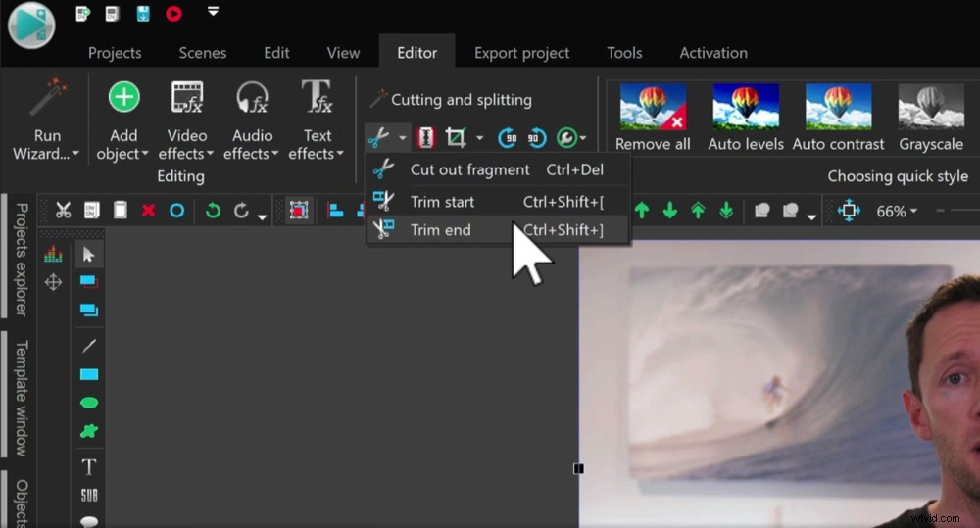The height and width of the screenshot is (528, 980).
Task: Rotate 90 degrees counterclockwise icon
Action: point(537,137)
